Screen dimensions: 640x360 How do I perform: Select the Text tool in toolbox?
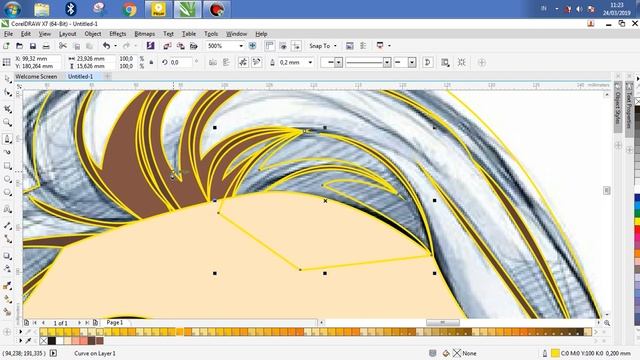[x=7, y=209]
